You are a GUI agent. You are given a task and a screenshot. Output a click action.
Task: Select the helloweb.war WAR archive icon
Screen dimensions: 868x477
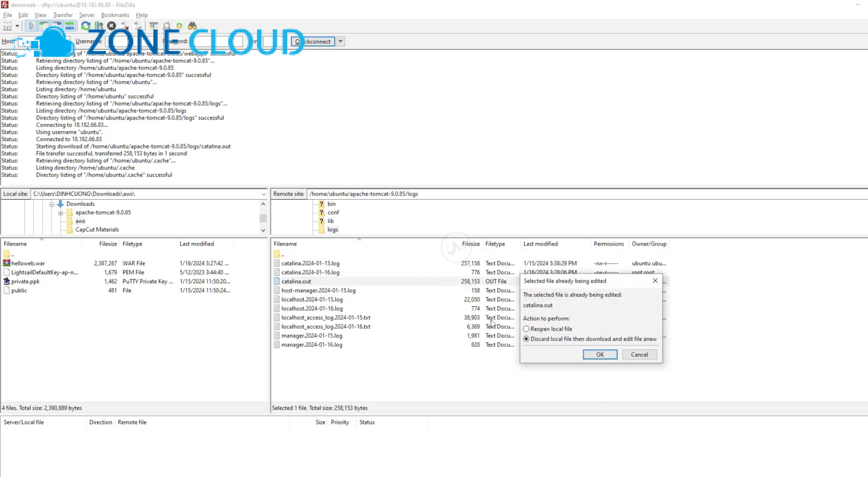6,263
